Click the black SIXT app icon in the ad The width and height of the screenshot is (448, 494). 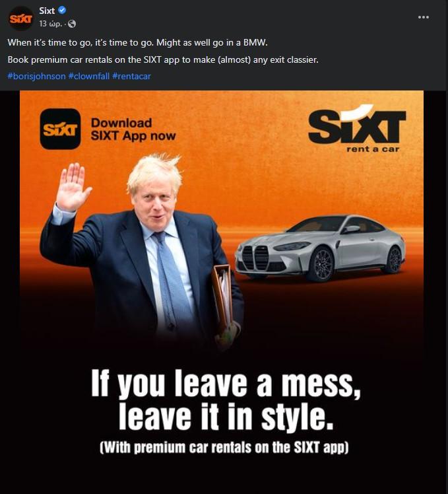[x=60, y=129]
